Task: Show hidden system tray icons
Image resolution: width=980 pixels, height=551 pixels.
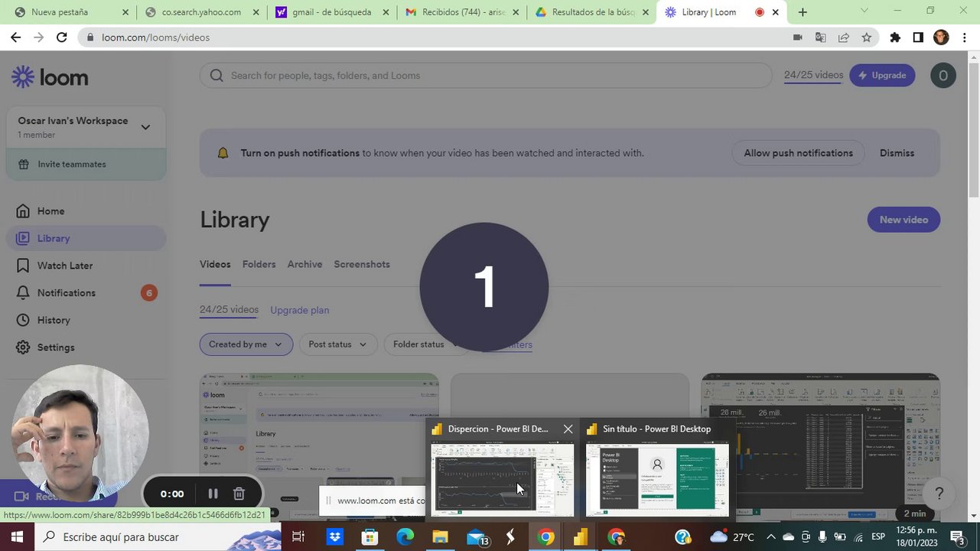Action: pos(771,537)
